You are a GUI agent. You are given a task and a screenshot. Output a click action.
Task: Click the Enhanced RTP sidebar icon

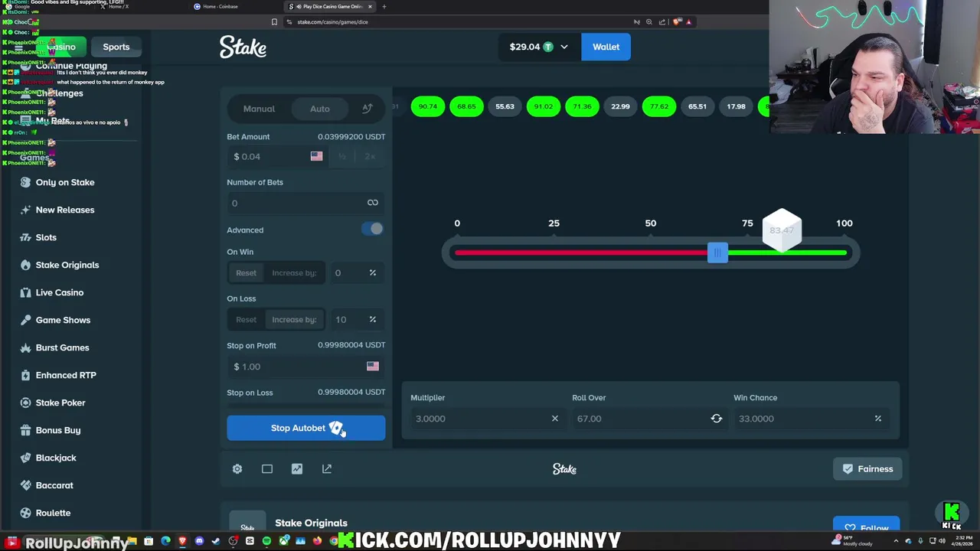point(25,375)
